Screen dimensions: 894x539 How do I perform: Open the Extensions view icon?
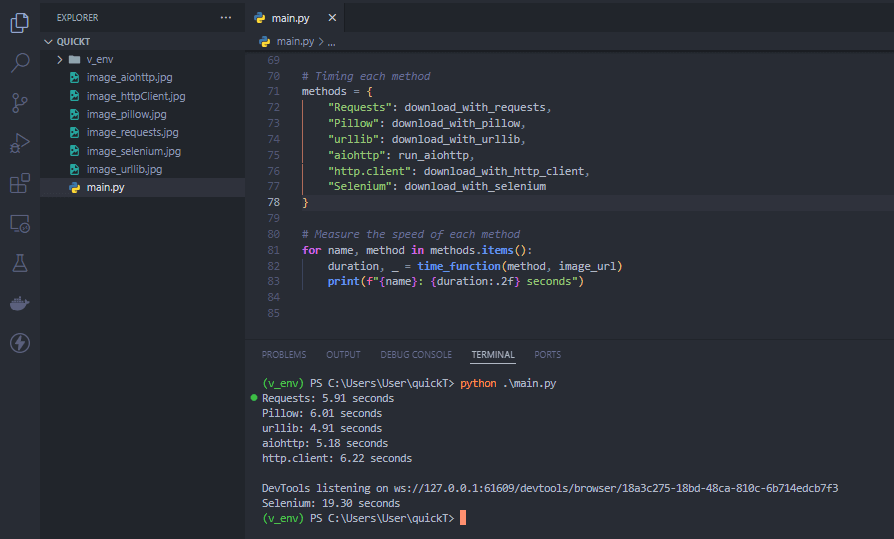tap(20, 183)
